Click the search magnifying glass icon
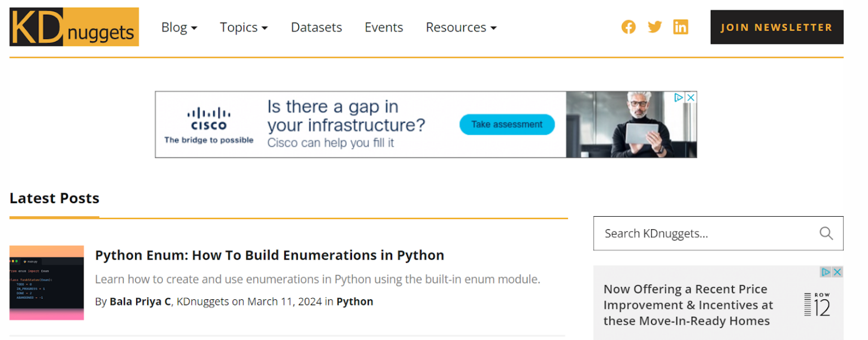This screenshot has width=868, height=340. tap(826, 233)
